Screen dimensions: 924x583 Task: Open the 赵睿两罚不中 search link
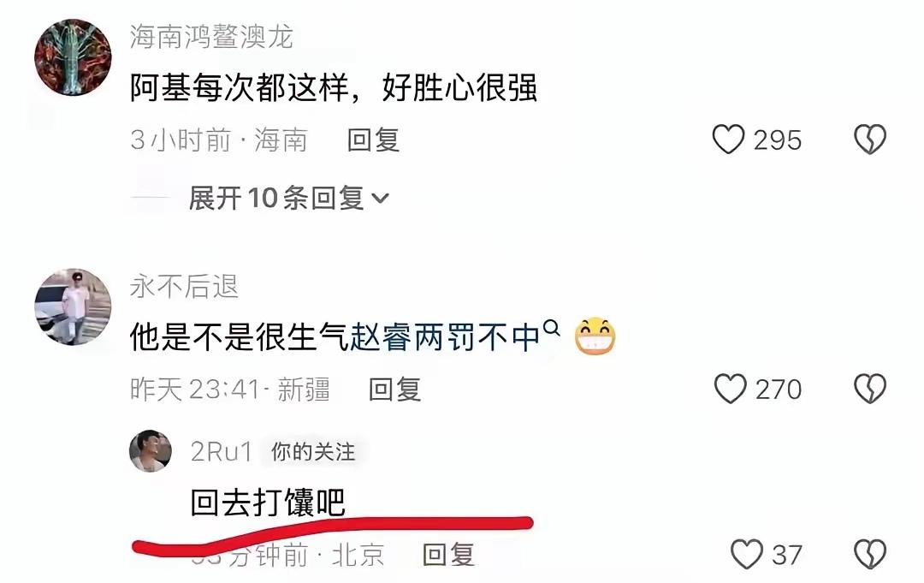[446, 337]
